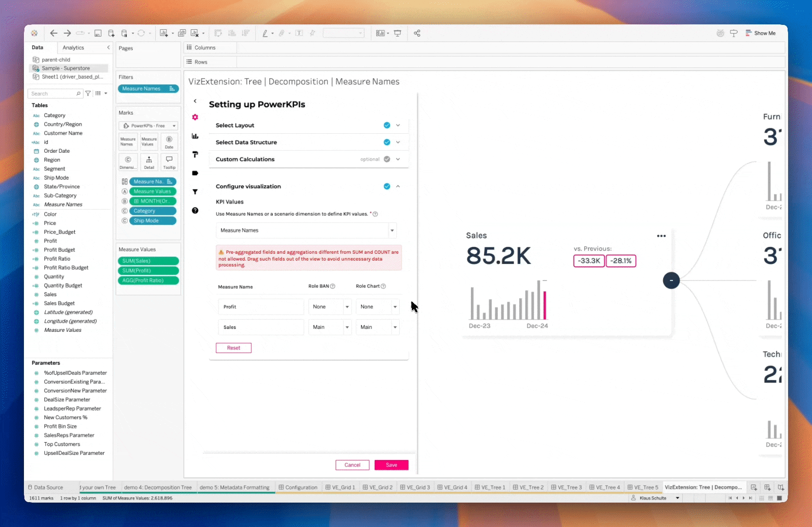The height and width of the screenshot is (527, 812).
Task: Open the pink gear settings section
Action: (x=195, y=117)
